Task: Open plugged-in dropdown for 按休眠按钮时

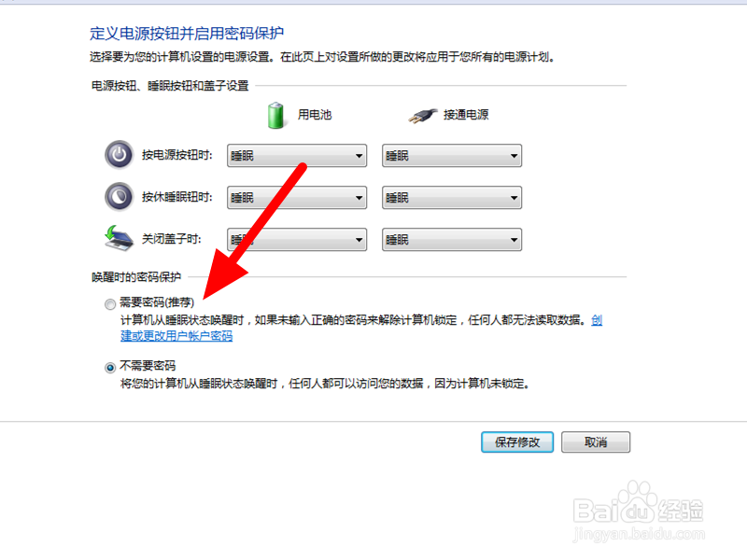Action: (452, 198)
